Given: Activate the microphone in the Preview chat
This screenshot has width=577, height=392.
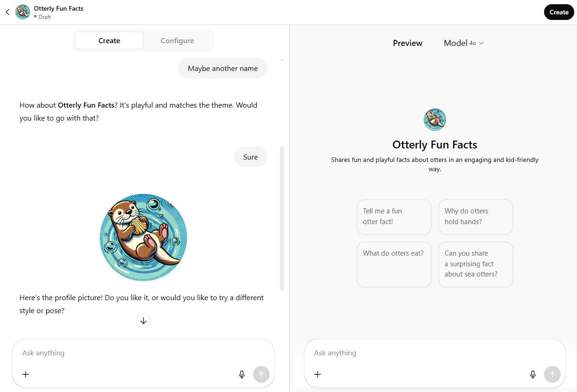Looking at the screenshot, I should pyautogui.click(x=533, y=374).
